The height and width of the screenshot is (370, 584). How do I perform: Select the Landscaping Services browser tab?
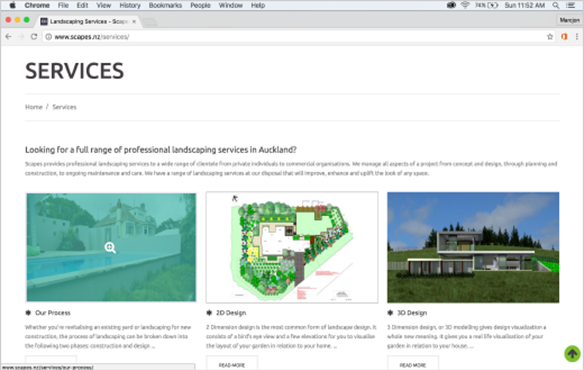pos(89,22)
